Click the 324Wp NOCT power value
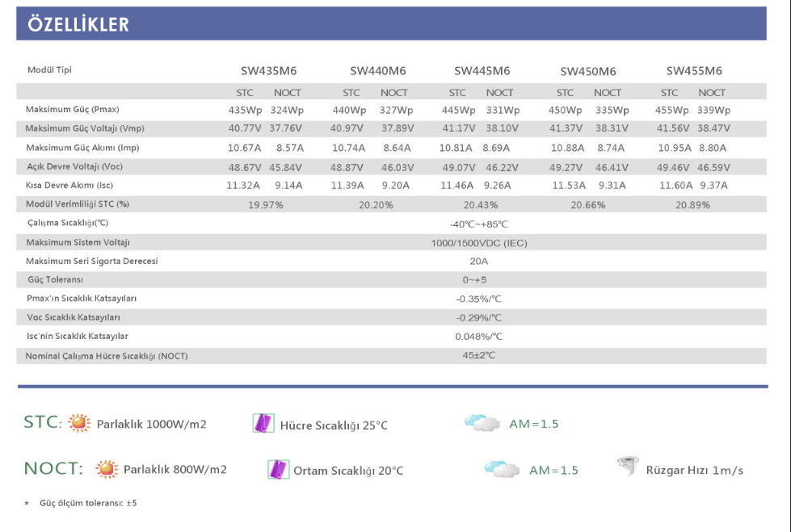 [287, 110]
